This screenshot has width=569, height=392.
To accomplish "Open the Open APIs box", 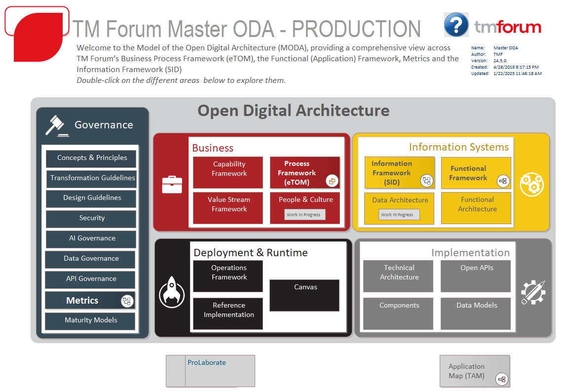I will coord(476,276).
